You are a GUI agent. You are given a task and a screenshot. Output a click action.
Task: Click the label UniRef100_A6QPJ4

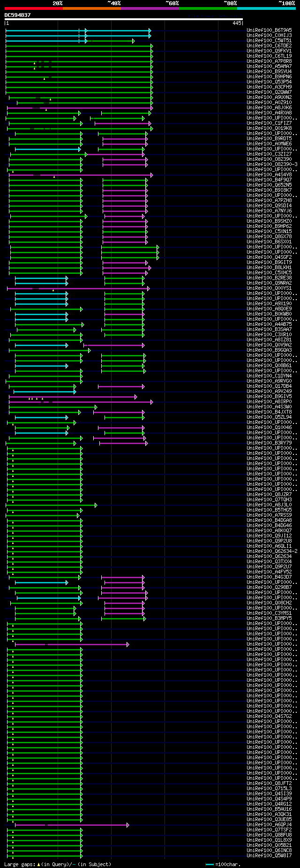(x=269, y=824)
